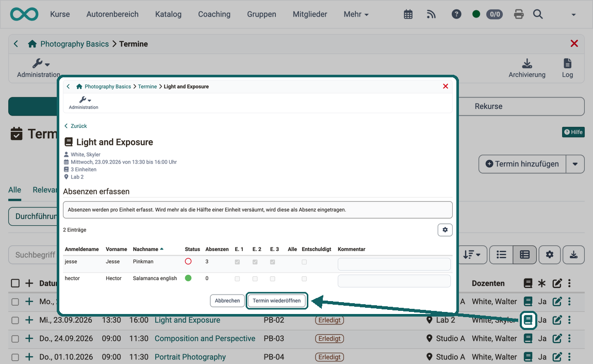593x364 pixels.
Task: Switch to list view in background table
Action: [501, 255]
